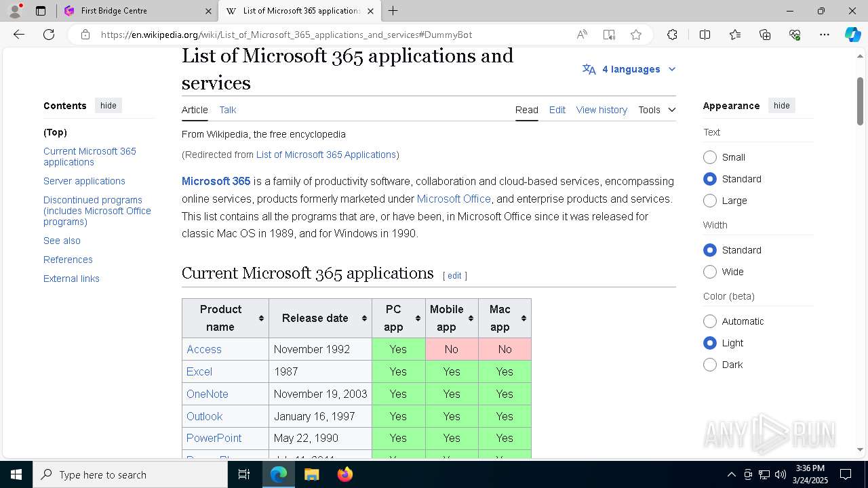The width and height of the screenshot is (868, 488).
Task: Add a new tab with plus
Action: pos(393,11)
